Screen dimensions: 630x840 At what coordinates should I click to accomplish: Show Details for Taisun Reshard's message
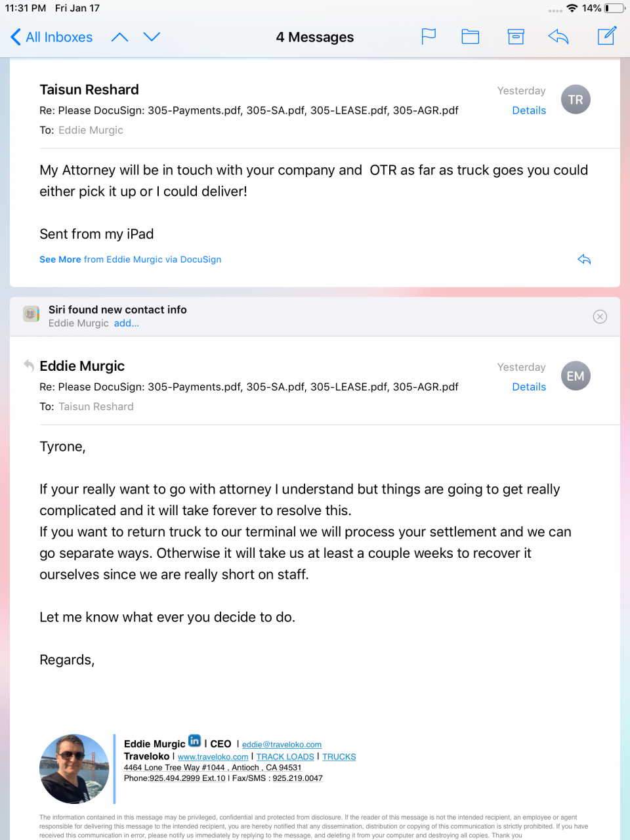tap(529, 110)
